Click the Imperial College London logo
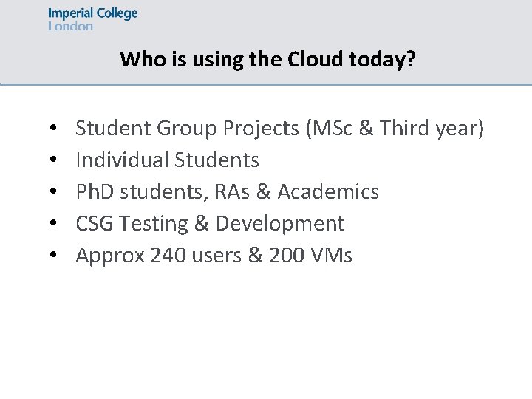Screen dimensions: 532x399 92,19
